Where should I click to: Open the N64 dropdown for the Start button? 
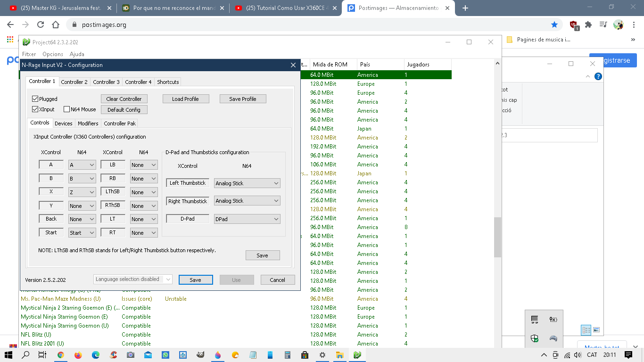(x=82, y=233)
